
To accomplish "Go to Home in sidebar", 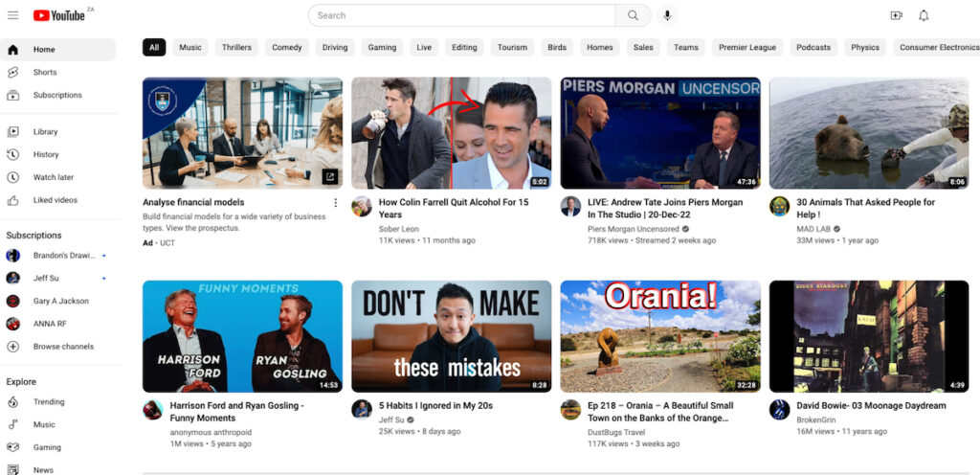I will click(x=58, y=50).
